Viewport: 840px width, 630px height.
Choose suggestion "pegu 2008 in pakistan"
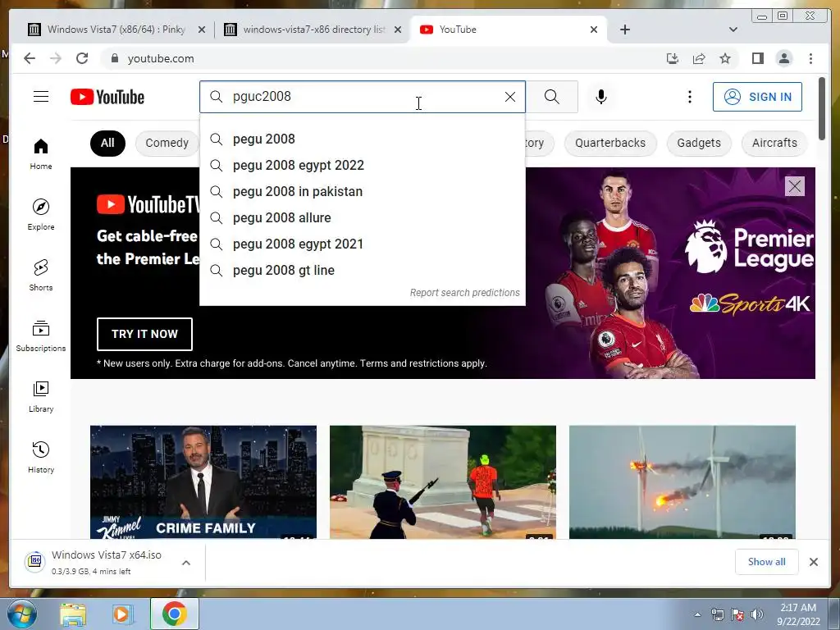click(x=362, y=191)
